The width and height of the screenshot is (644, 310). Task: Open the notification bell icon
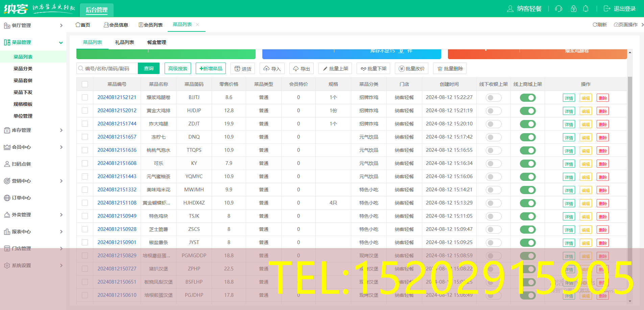click(586, 9)
